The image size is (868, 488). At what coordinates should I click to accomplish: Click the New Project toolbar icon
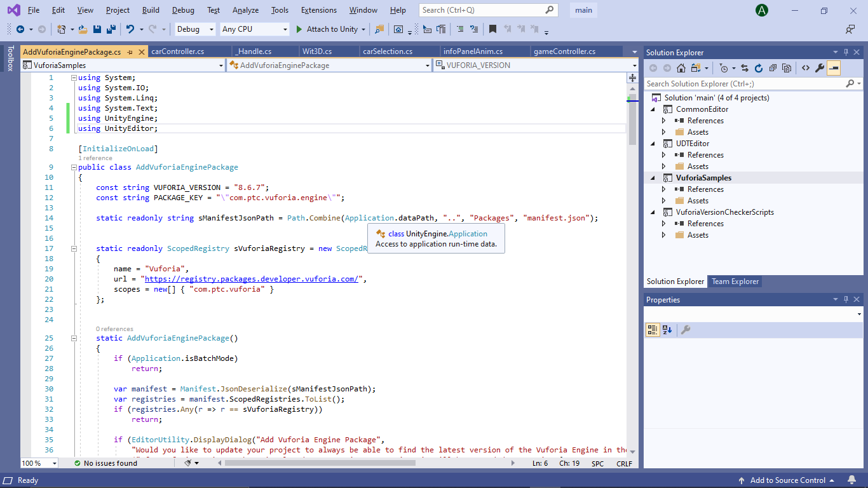(62, 29)
